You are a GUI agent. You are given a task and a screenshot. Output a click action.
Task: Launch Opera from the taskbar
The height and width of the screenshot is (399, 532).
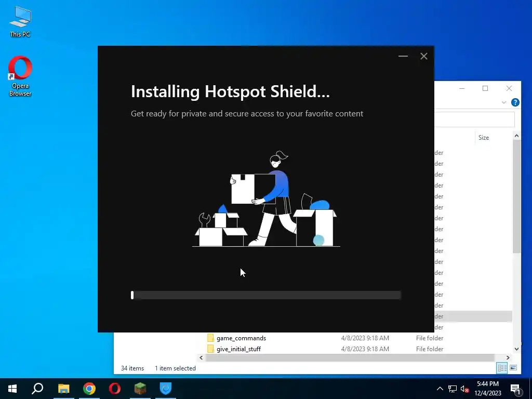[x=115, y=388]
